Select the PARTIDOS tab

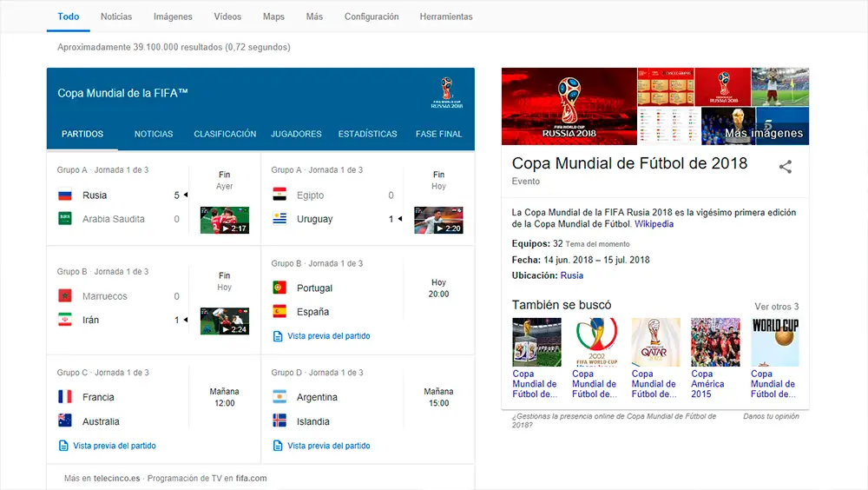point(82,134)
